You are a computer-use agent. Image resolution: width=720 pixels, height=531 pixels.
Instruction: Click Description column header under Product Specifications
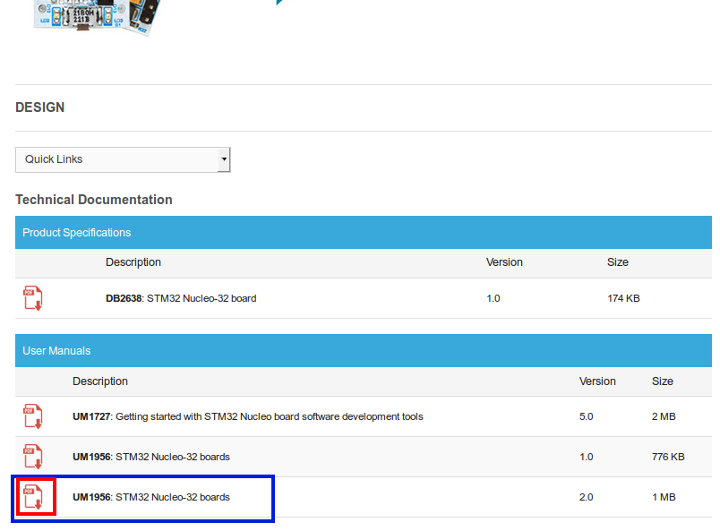(133, 262)
